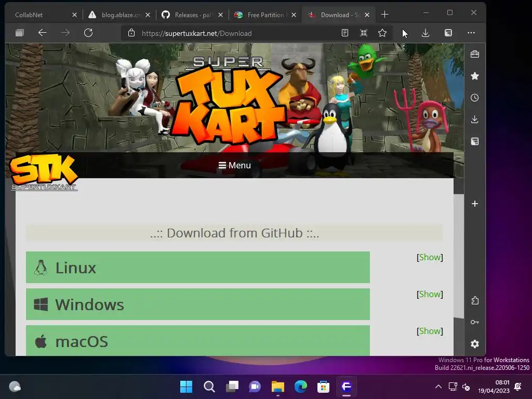This screenshot has width=532, height=399.
Task: Open taskbar Search
Action: 209,387
